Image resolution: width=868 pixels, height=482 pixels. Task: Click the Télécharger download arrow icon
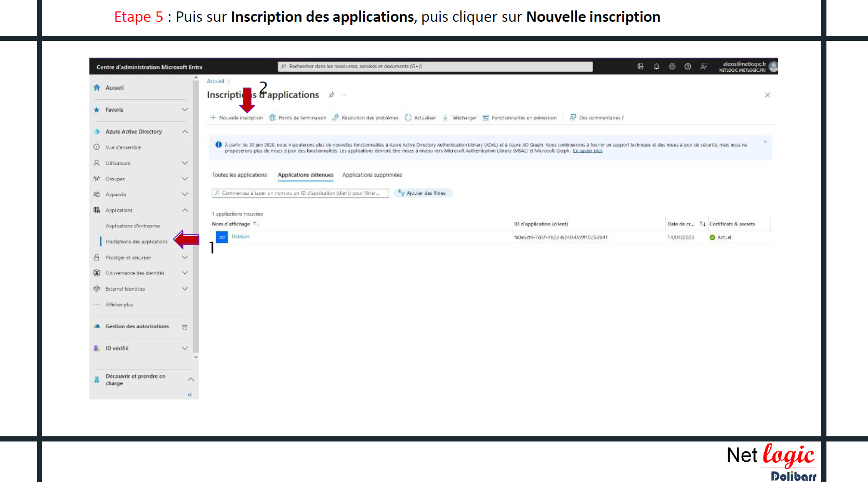(x=445, y=118)
